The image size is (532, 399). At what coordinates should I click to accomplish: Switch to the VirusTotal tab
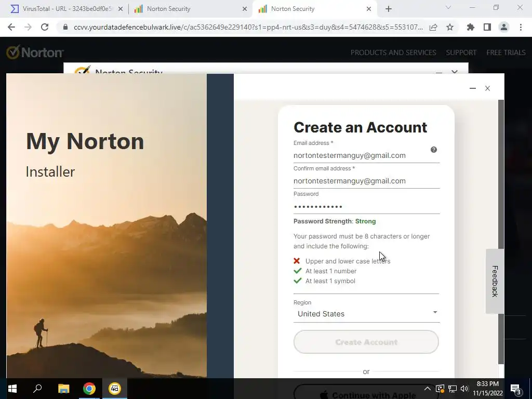pos(66,9)
